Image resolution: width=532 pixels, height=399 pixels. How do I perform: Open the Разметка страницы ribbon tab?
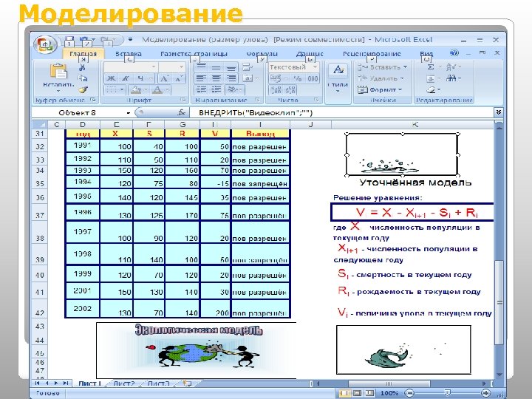pos(194,54)
